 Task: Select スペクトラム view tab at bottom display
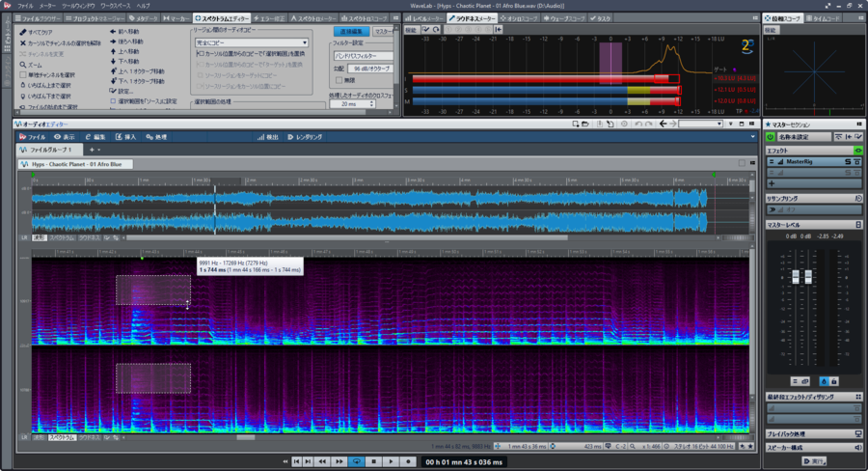click(x=62, y=438)
